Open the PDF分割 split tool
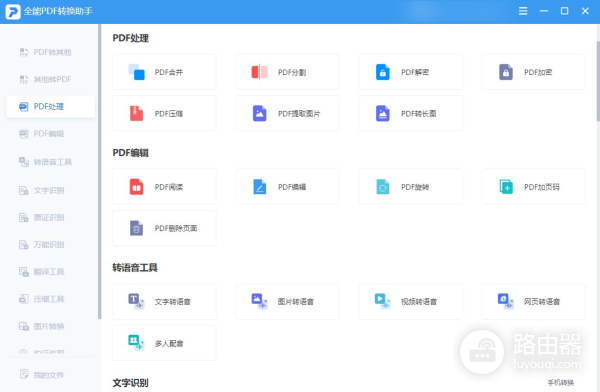 coord(287,72)
